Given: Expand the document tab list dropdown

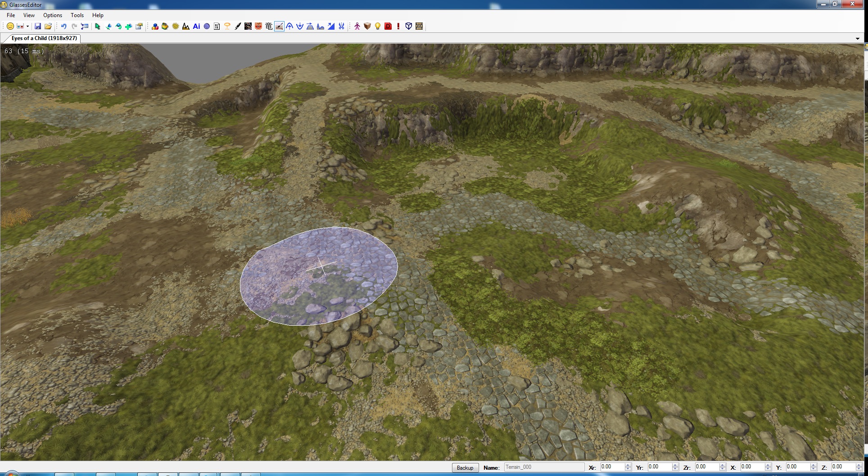Looking at the screenshot, I should [857, 39].
